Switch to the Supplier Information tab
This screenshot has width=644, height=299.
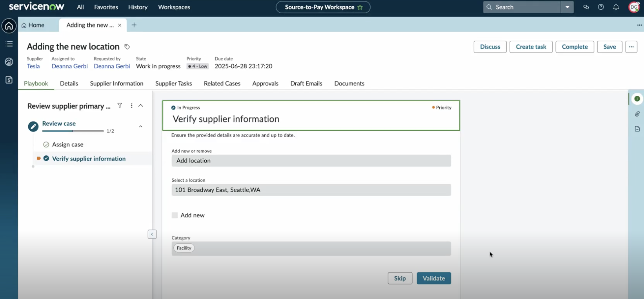click(x=116, y=83)
